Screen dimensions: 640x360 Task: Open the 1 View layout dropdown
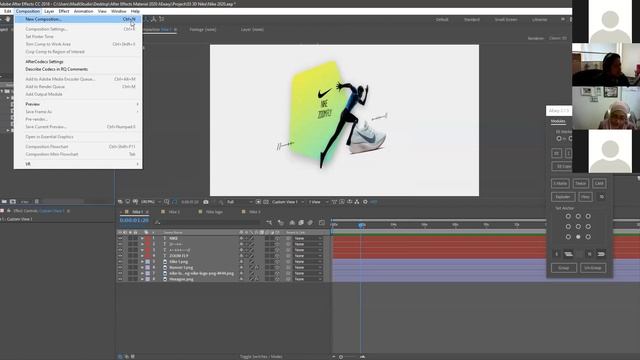pos(318,202)
